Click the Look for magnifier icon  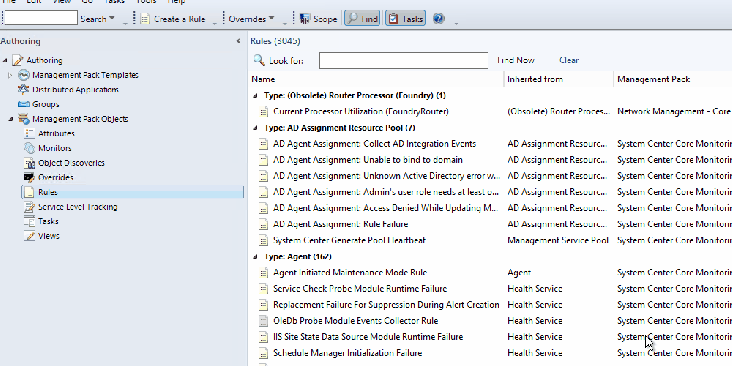259,60
